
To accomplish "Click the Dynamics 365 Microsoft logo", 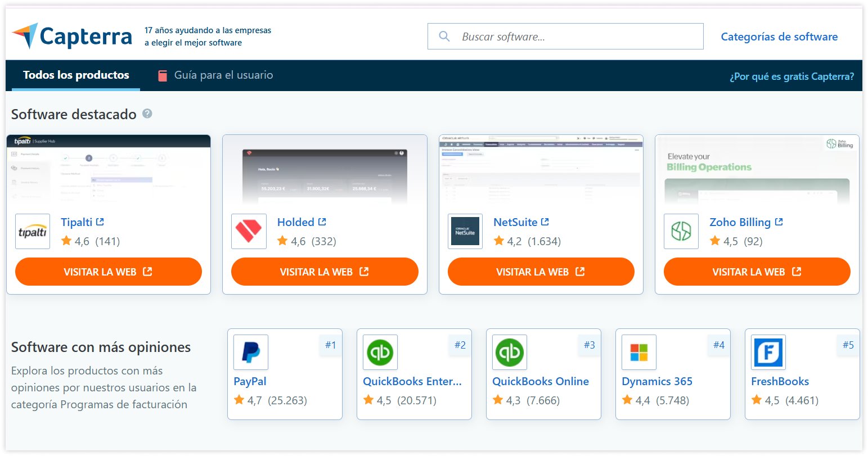I will (639, 353).
